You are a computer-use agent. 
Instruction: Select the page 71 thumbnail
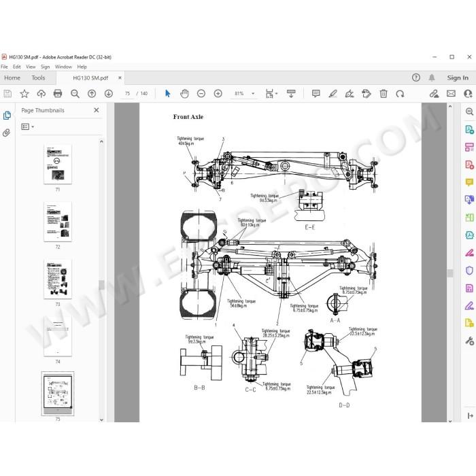pos(58,165)
